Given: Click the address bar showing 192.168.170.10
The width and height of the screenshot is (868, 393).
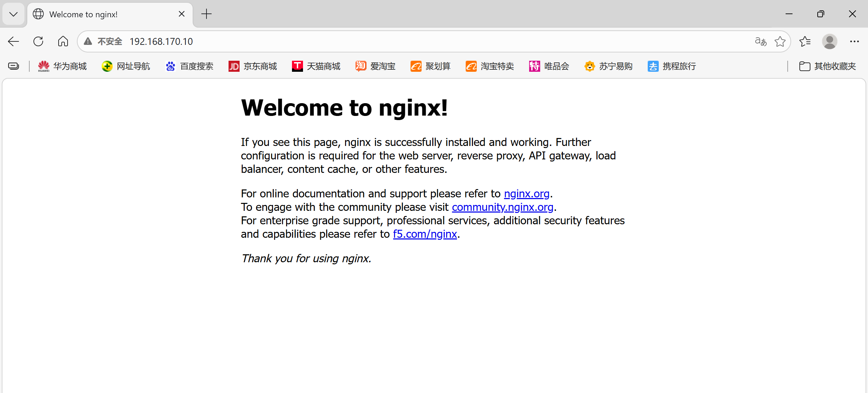Looking at the screenshot, I should tap(414, 42).
